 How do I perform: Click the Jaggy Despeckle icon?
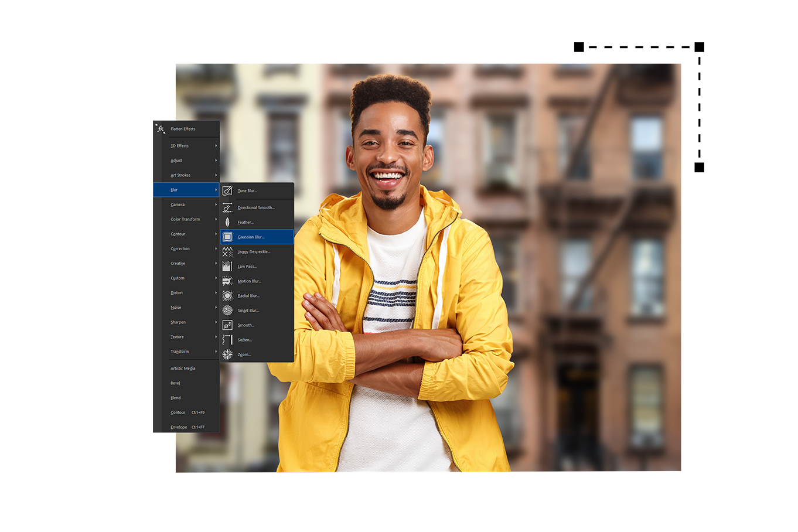point(227,251)
